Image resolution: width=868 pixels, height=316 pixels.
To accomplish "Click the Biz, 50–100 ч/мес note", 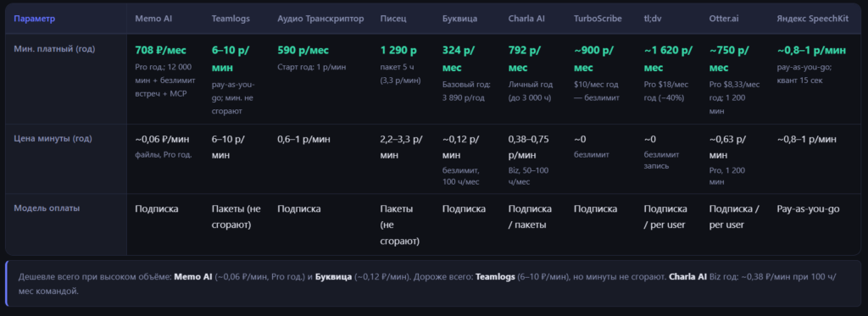I will 529,176.
